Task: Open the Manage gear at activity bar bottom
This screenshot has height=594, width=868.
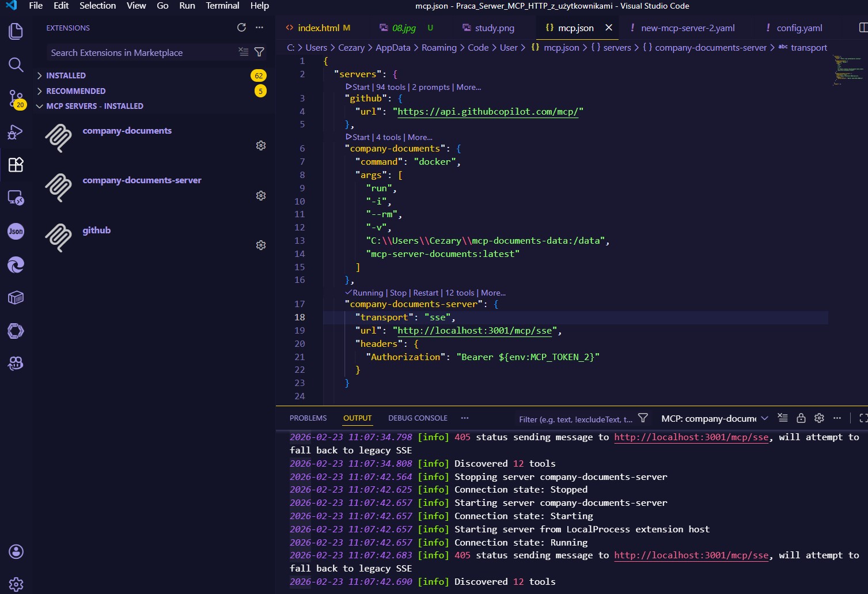Action: click(x=16, y=584)
